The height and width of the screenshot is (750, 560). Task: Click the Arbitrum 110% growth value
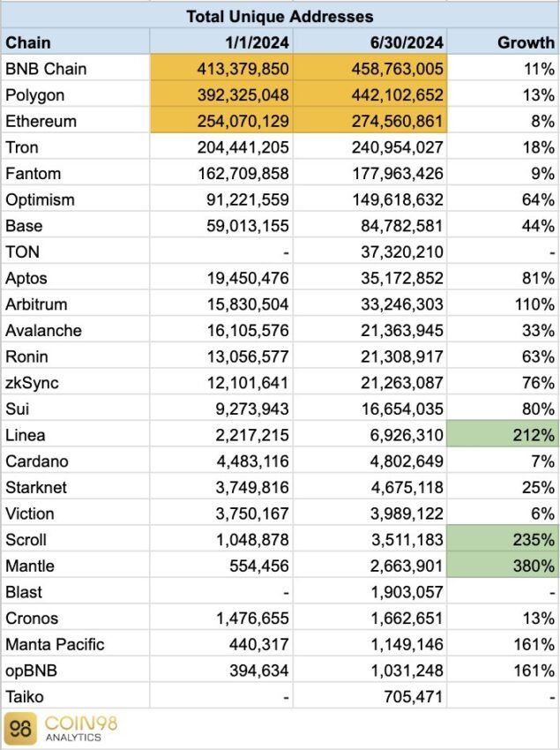(x=534, y=304)
